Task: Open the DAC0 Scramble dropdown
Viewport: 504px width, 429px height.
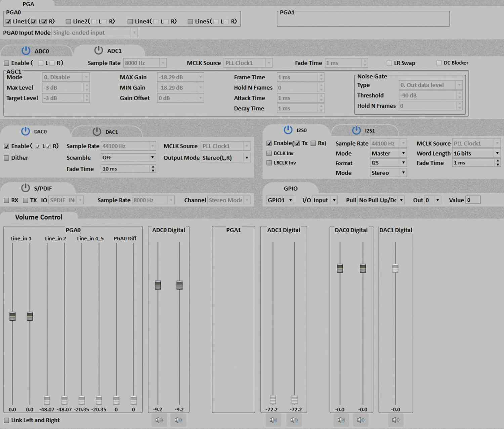Action: pyautogui.click(x=128, y=157)
